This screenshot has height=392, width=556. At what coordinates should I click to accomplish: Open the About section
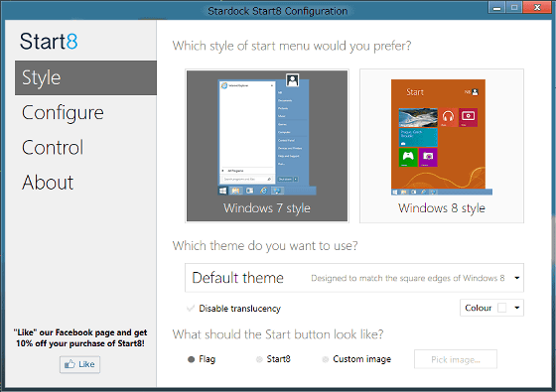pos(48,183)
